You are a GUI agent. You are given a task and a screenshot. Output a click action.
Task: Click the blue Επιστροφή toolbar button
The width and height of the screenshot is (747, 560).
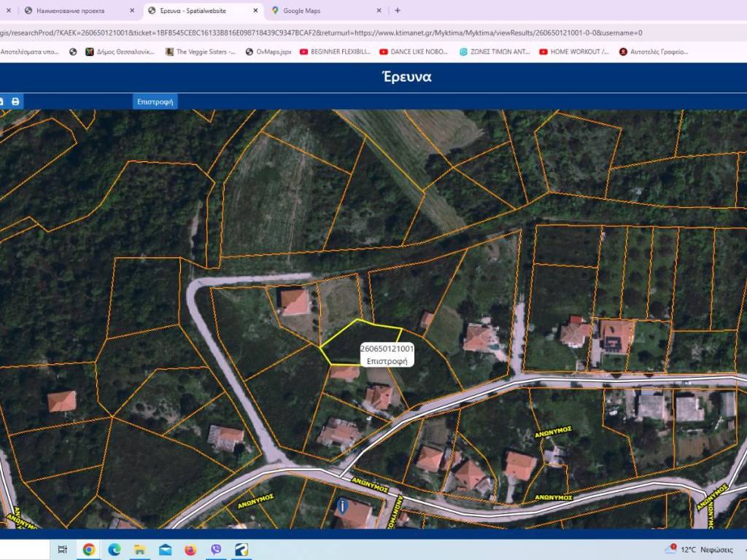155,101
